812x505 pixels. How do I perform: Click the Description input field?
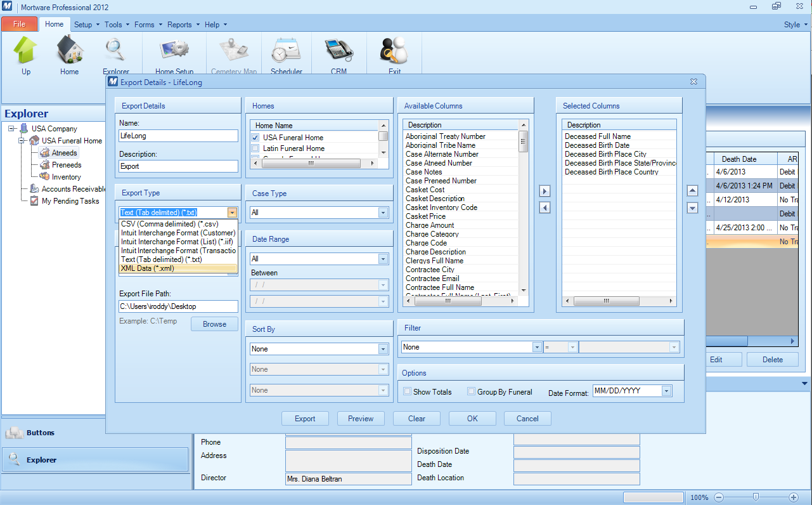pyautogui.click(x=179, y=166)
